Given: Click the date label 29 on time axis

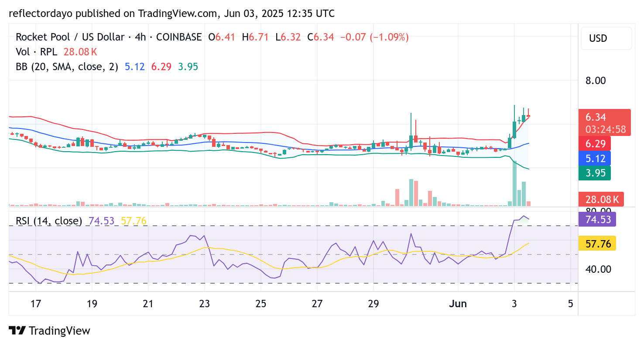Looking at the screenshot, I should tap(373, 303).
